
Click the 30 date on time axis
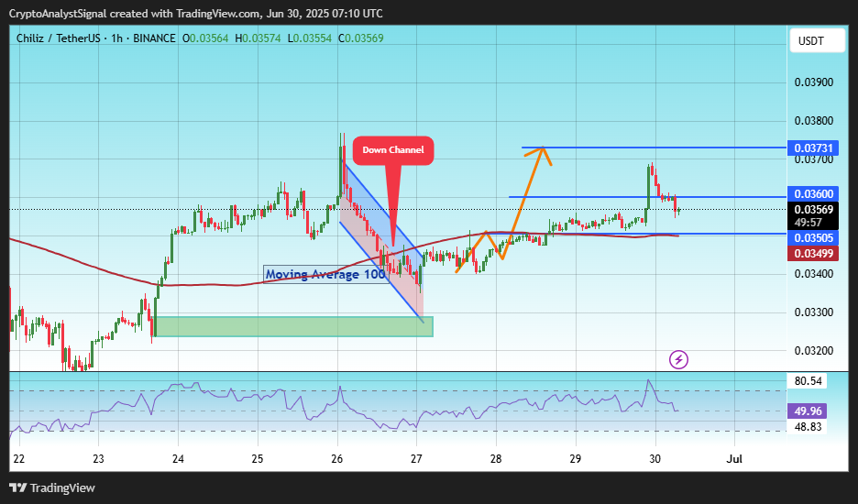[654, 458]
